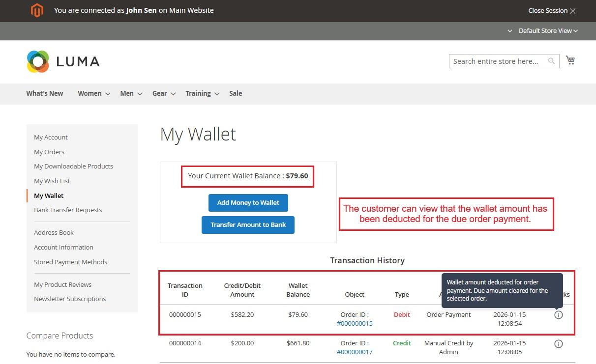
Task: Click info icon for transaction 000000014
Action: (558, 344)
